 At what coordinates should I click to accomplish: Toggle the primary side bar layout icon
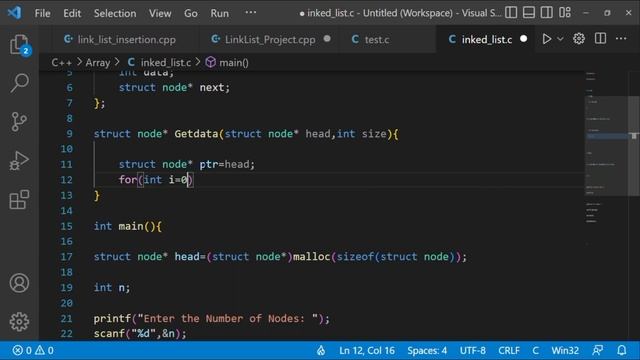pos(511,13)
